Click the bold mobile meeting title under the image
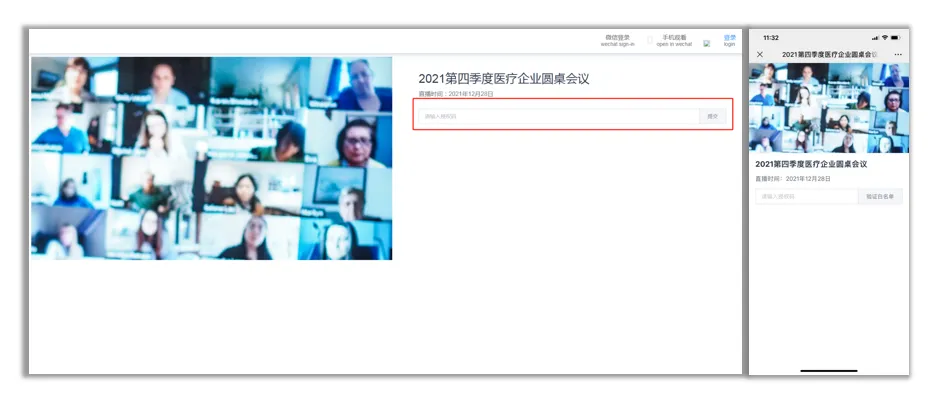 (x=811, y=164)
